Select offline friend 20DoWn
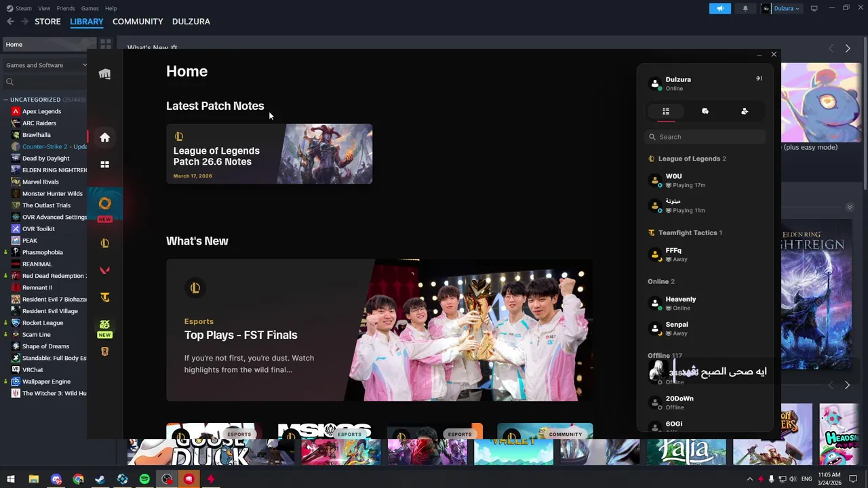Screen dimensions: 868x488 (705, 403)
